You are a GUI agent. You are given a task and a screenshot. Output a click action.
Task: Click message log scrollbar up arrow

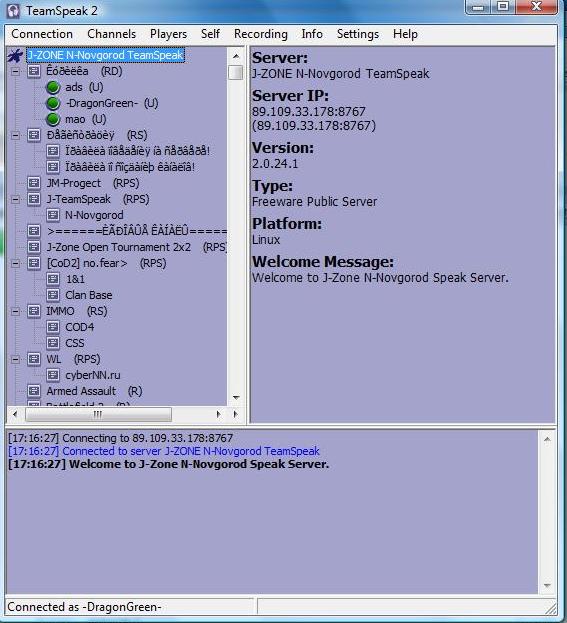(x=547, y=439)
